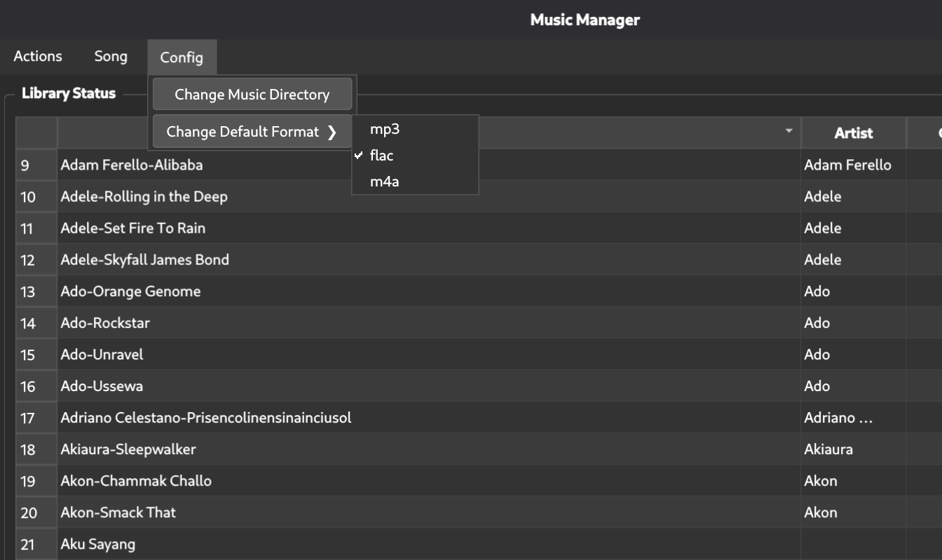Screen dimensions: 942x560
Task: Expand the Change Default Format submenu
Action: pyautogui.click(x=252, y=132)
